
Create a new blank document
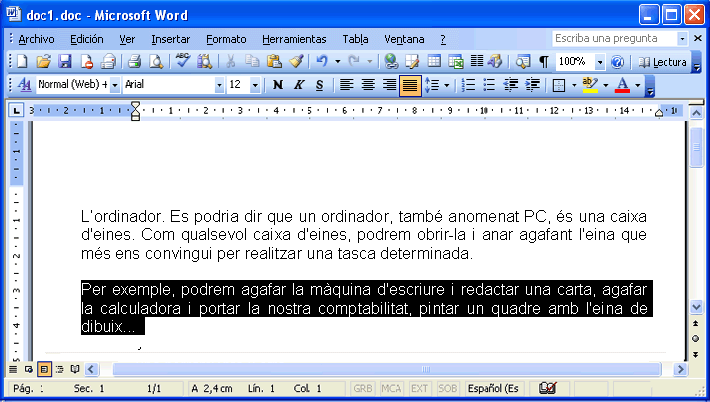[22, 61]
